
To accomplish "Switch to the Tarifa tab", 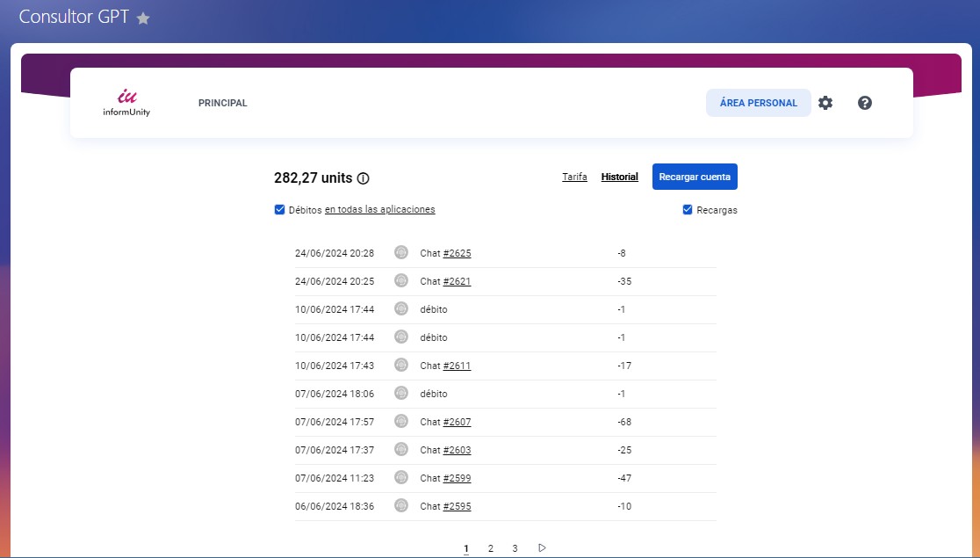I will (574, 178).
